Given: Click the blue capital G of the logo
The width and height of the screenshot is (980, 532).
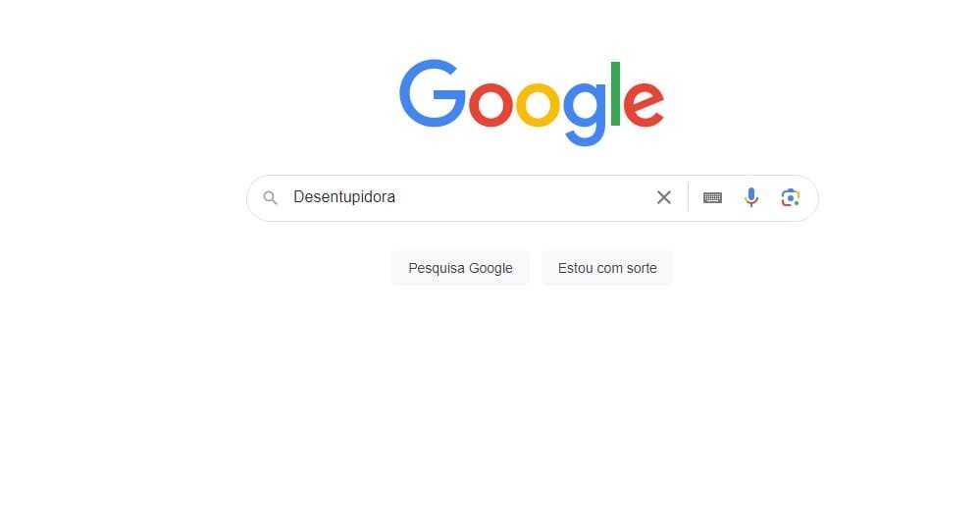Looking at the screenshot, I should tap(432, 93).
